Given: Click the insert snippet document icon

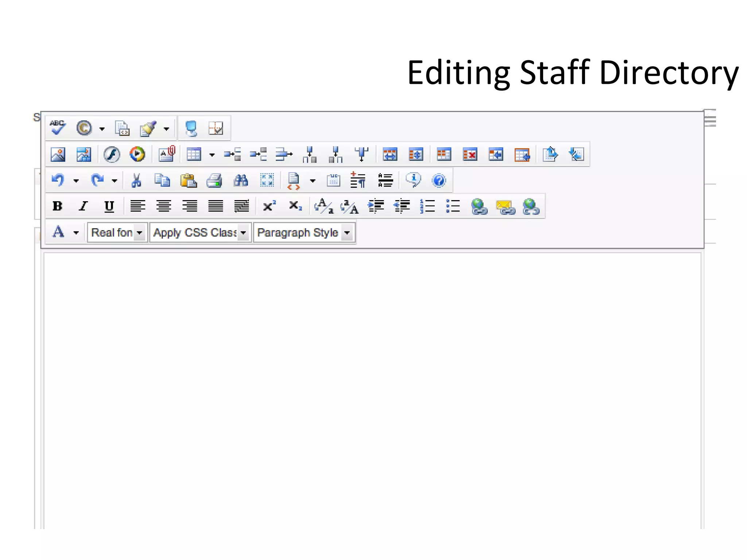Looking at the screenshot, I should [x=294, y=181].
